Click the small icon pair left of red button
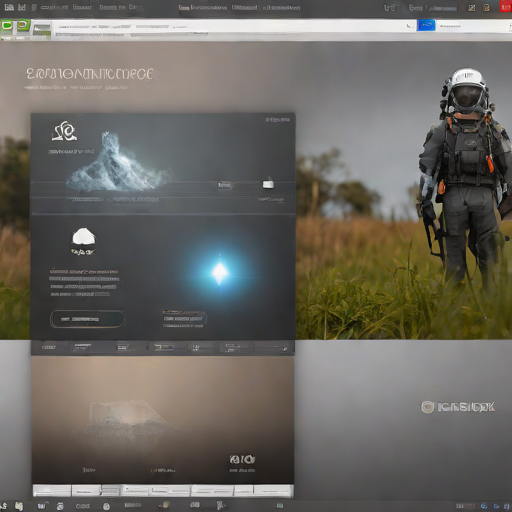The image size is (512, 512). [x=479, y=7]
